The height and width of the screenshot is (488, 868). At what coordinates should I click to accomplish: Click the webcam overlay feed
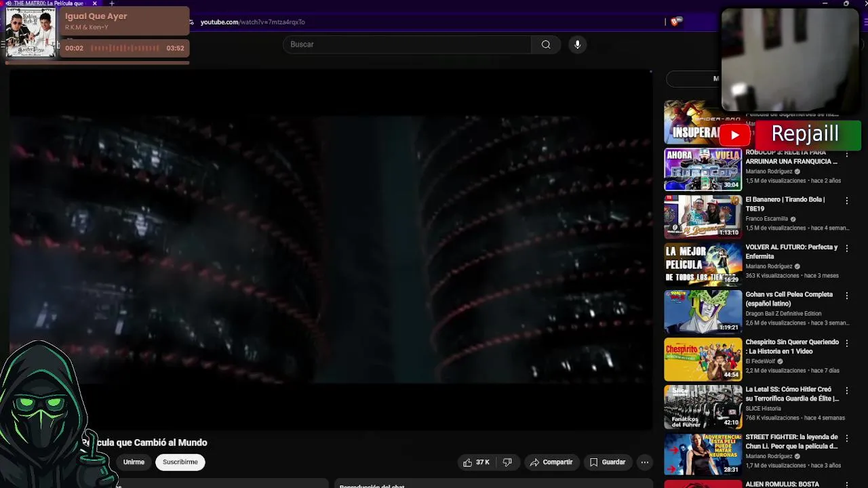pyautogui.click(x=790, y=60)
